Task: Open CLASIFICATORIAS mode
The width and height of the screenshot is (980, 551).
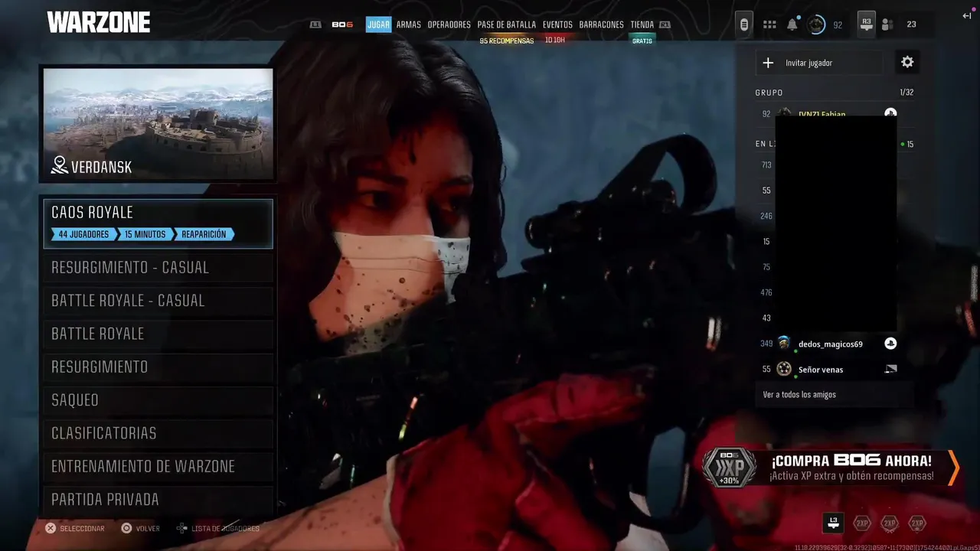Action: (x=158, y=433)
